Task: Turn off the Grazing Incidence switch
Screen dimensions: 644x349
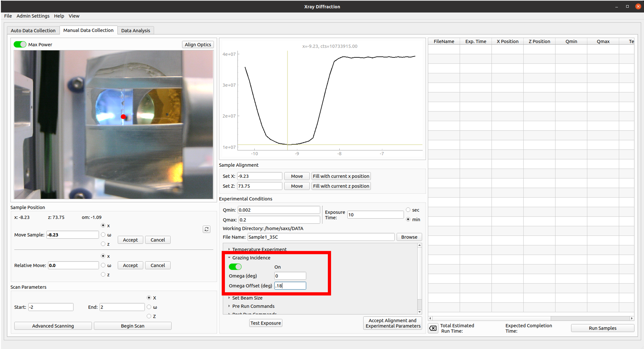Action: pyautogui.click(x=235, y=267)
